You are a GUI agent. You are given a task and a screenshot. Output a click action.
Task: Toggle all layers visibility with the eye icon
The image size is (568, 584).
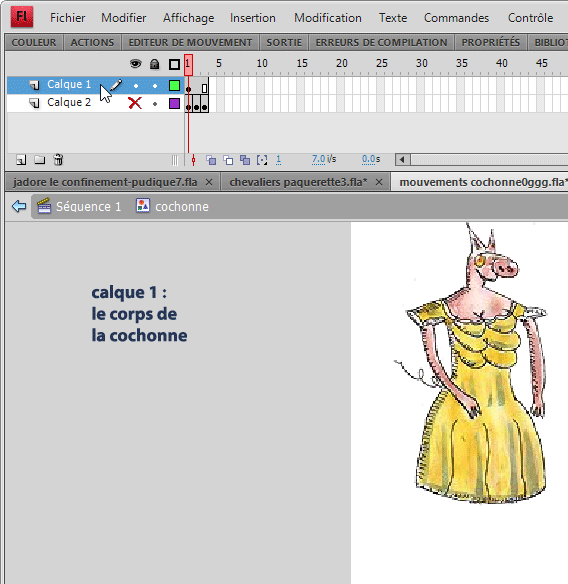click(136, 64)
